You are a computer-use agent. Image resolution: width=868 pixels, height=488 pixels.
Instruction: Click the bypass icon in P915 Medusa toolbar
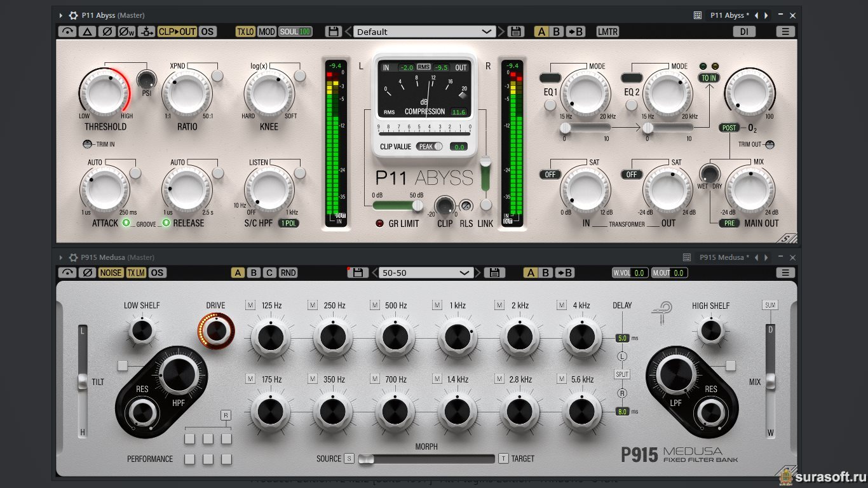[x=67, y=273]
